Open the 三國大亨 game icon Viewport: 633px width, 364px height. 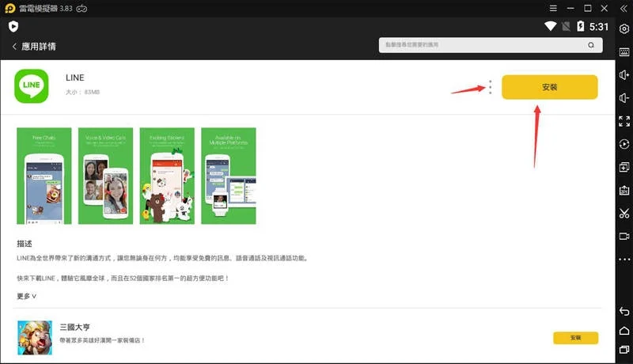pyautogui.click(x=35, y=338)
